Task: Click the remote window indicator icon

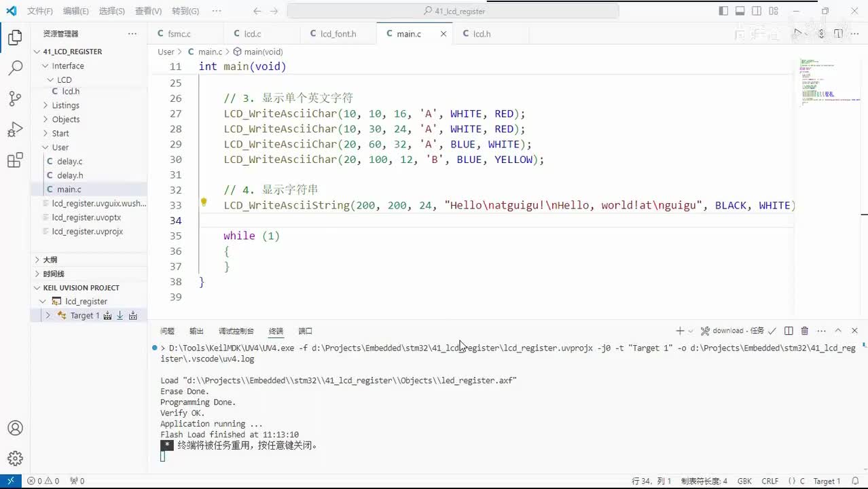Action: tap(10, 481)
